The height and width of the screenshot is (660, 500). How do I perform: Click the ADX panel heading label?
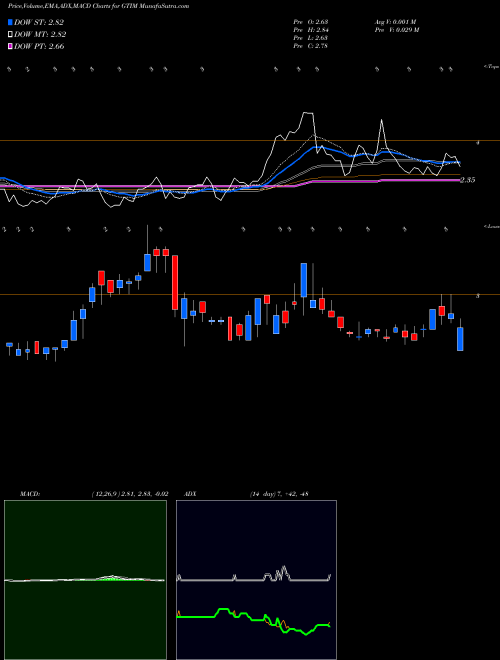pos(191,494)
